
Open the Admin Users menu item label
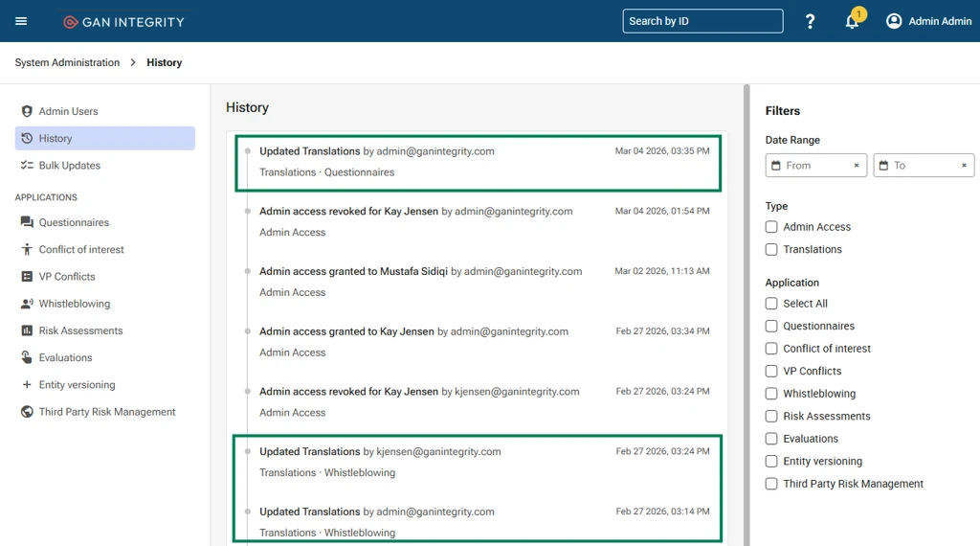(x=68, y=111)
